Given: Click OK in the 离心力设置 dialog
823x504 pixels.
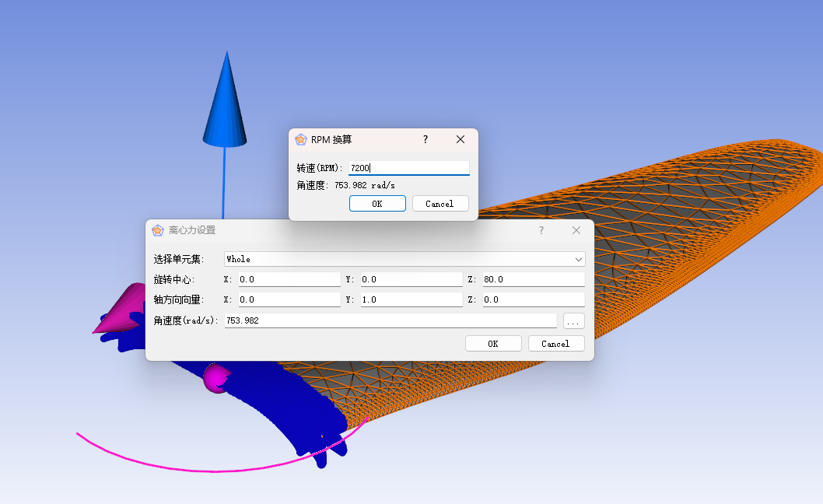Looking at the screenshot, I should [493, 343].
